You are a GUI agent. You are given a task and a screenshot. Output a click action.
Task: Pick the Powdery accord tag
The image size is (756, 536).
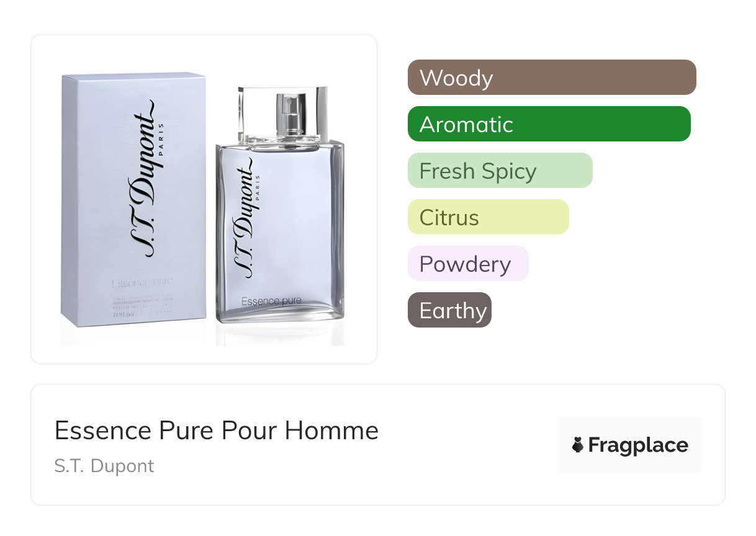pyautogui.click(x=468, y=264)
